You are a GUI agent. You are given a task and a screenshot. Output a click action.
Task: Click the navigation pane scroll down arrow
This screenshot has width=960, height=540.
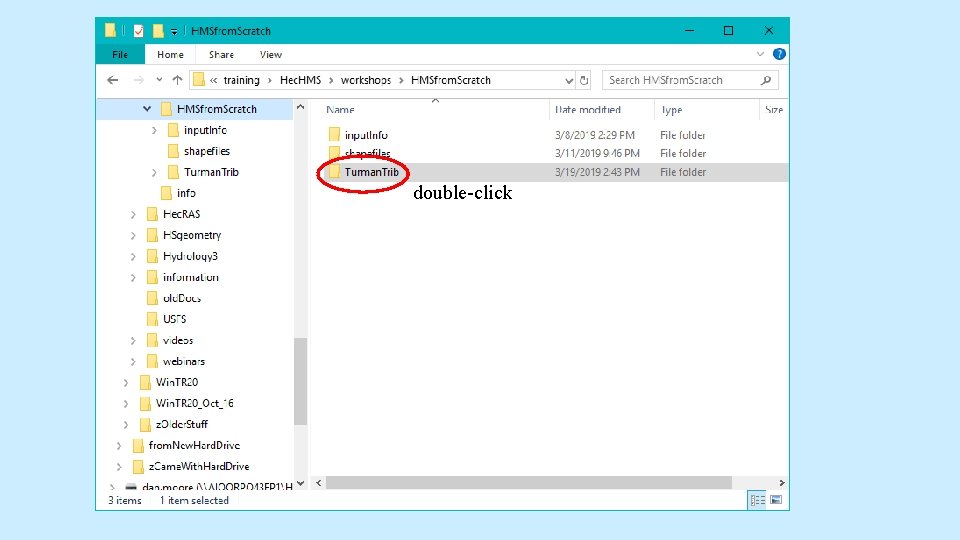pos(300,483)
